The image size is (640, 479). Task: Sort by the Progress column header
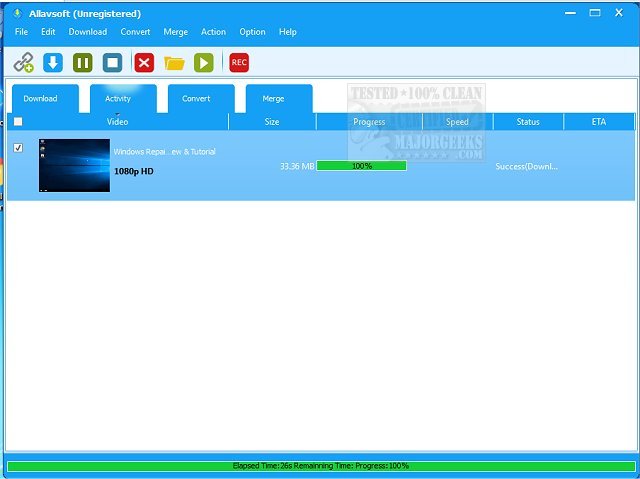369,122
